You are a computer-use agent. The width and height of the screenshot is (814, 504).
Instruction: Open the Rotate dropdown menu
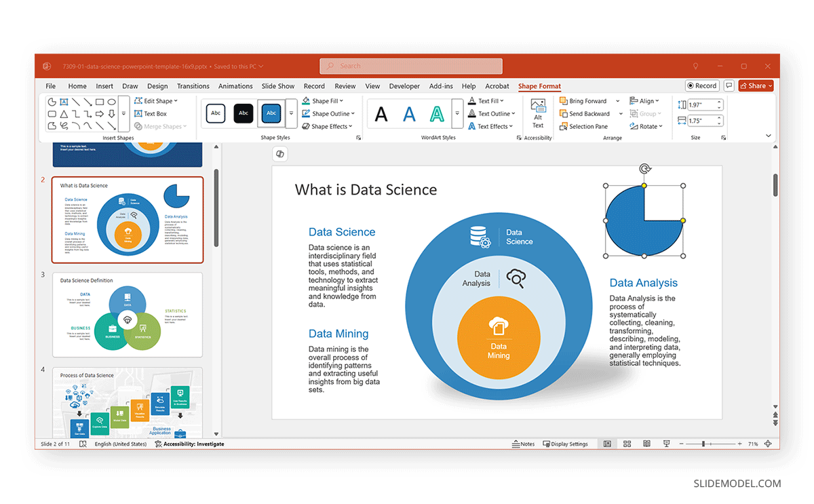(x=645, y=126)
